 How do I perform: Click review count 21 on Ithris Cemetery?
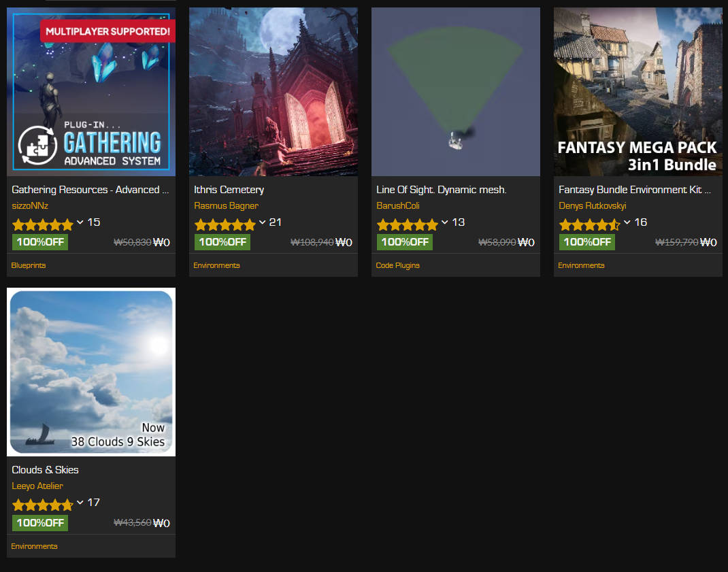click(276, 222)
